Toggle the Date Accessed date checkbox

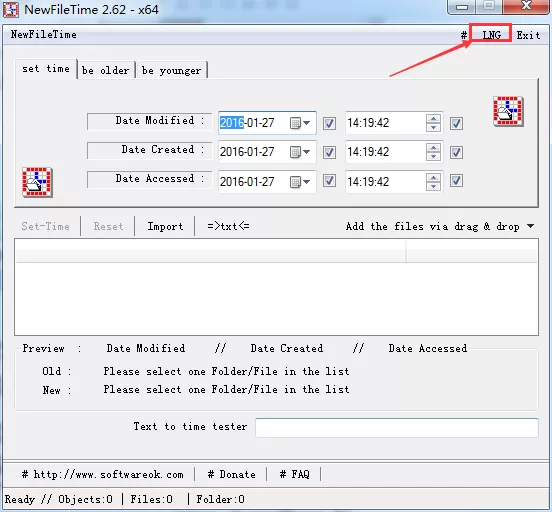[x=330, y=181]
